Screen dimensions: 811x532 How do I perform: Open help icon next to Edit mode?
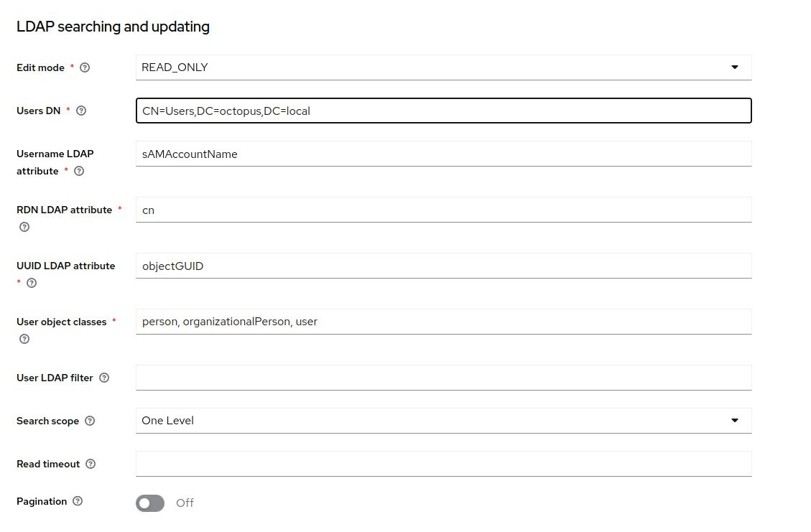point(85,67)
